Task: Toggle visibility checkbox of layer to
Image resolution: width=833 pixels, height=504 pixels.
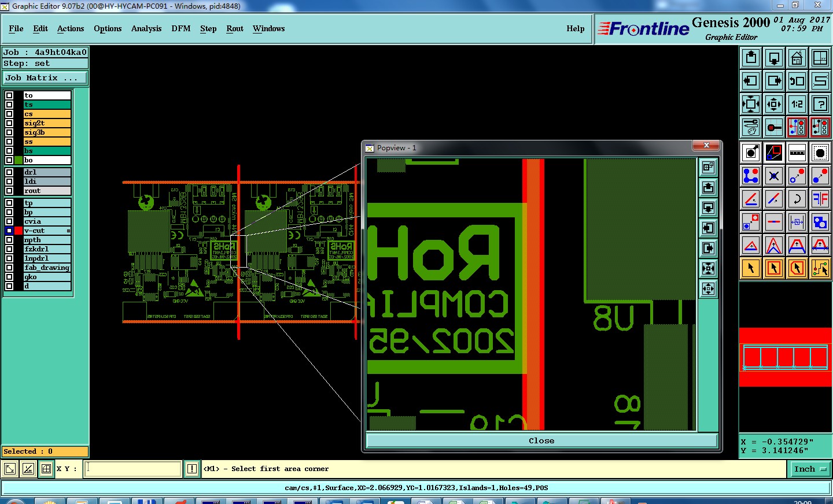Action: coord(9,95)
